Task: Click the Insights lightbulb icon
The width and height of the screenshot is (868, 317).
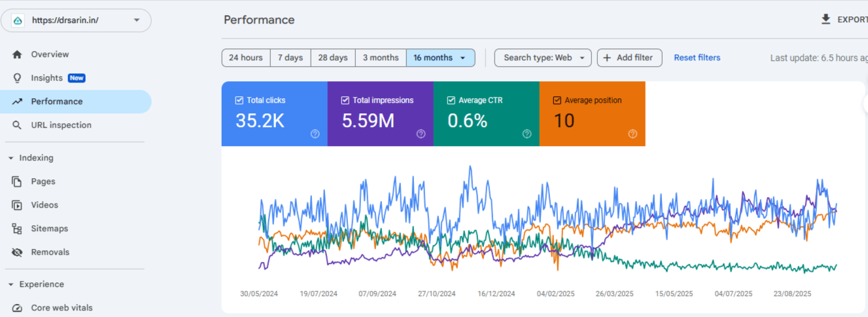Action: pos(17,78)
